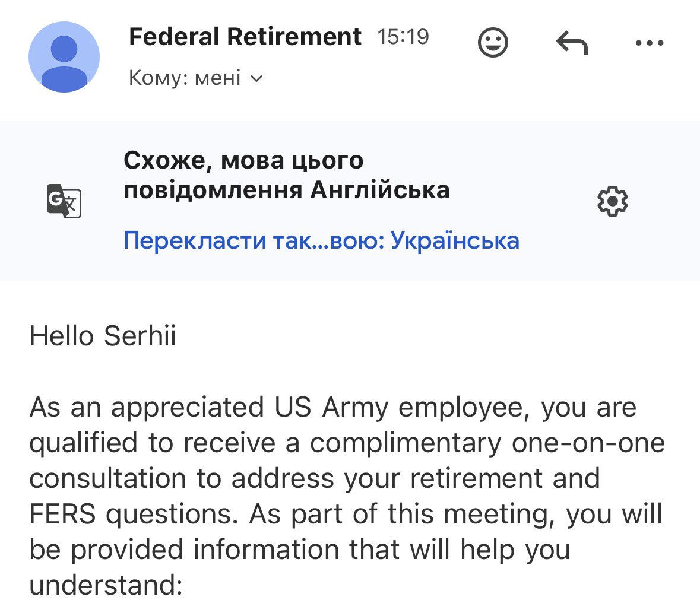Select the word Англійська in the banner
The width and height of the screenshot is (700, 616).
tap(380, 190)
